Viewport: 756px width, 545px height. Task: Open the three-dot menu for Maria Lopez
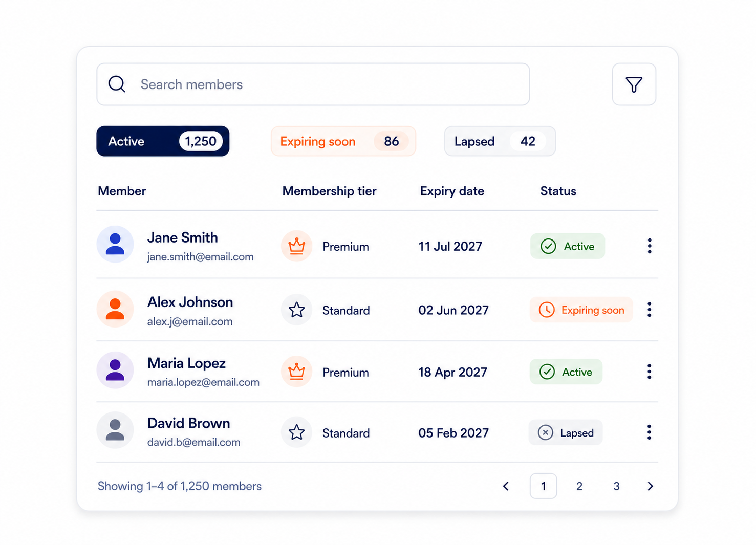coord(649,372)
